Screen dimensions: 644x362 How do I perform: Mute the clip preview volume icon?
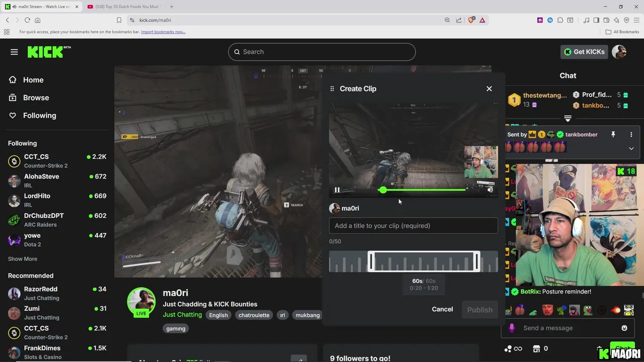[x=490, y=190]
